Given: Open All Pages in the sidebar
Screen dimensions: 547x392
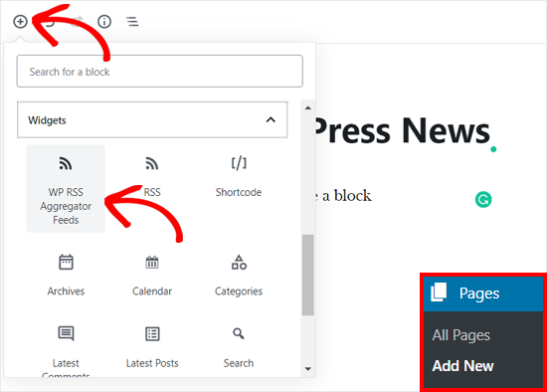Looking at the screenshot, I should click(460, 335).
